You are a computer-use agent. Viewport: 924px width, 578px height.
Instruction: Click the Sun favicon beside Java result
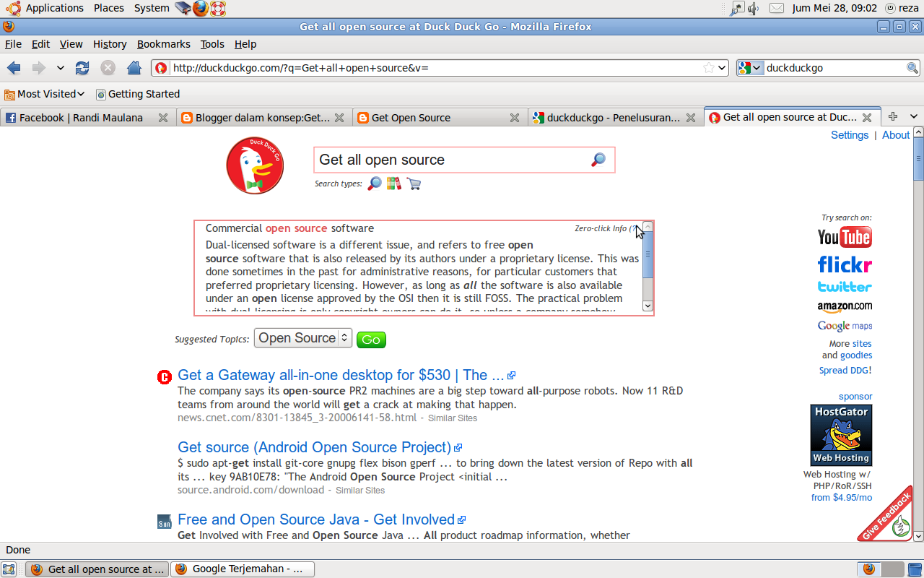[x=164, y=522]
